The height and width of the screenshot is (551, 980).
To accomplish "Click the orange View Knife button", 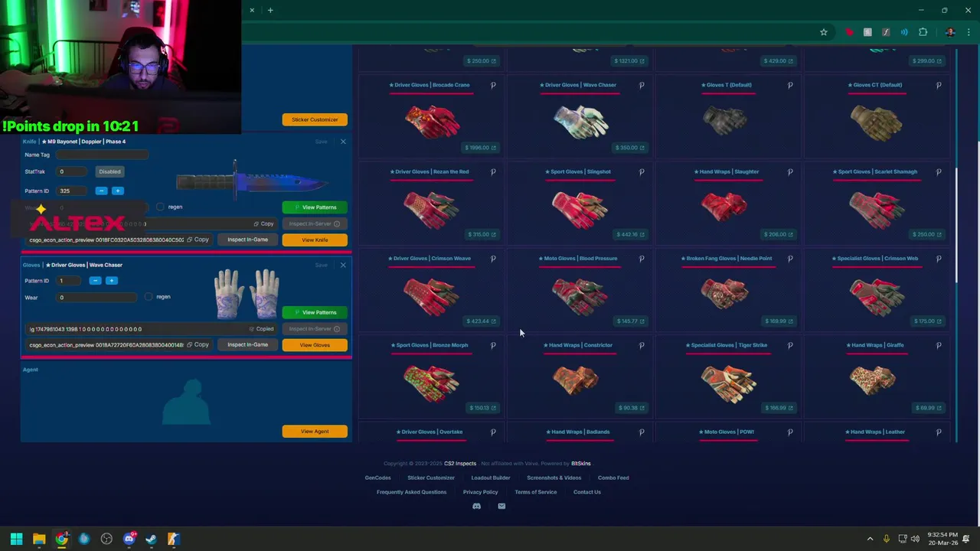I will pos(315,240).
